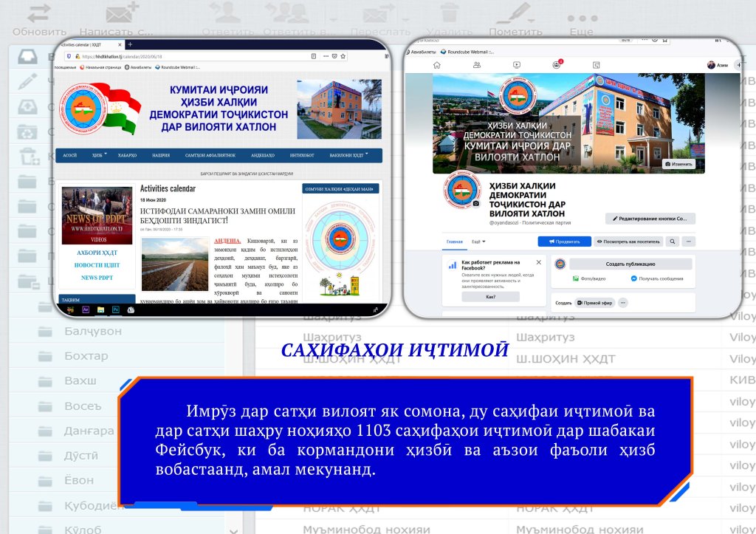
Task: Open the НОВОСТИ НДПТ link
Action: tap(97, 265)
